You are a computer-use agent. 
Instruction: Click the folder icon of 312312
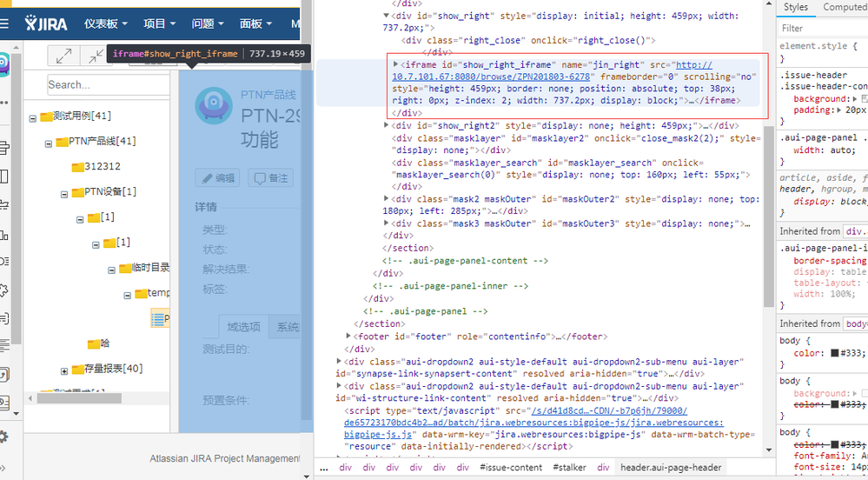(78, 167)
